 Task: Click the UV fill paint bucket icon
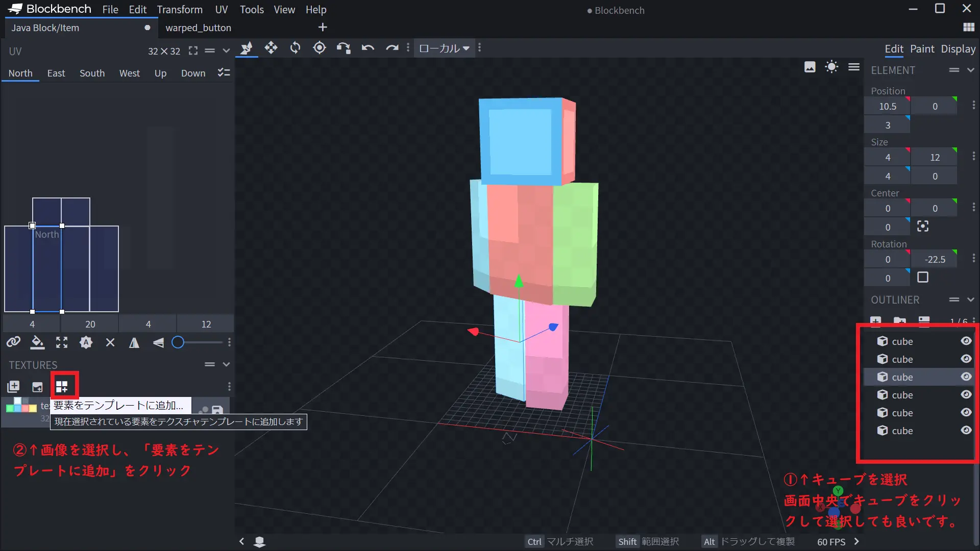pyautogui.click(x=37, y=342)
